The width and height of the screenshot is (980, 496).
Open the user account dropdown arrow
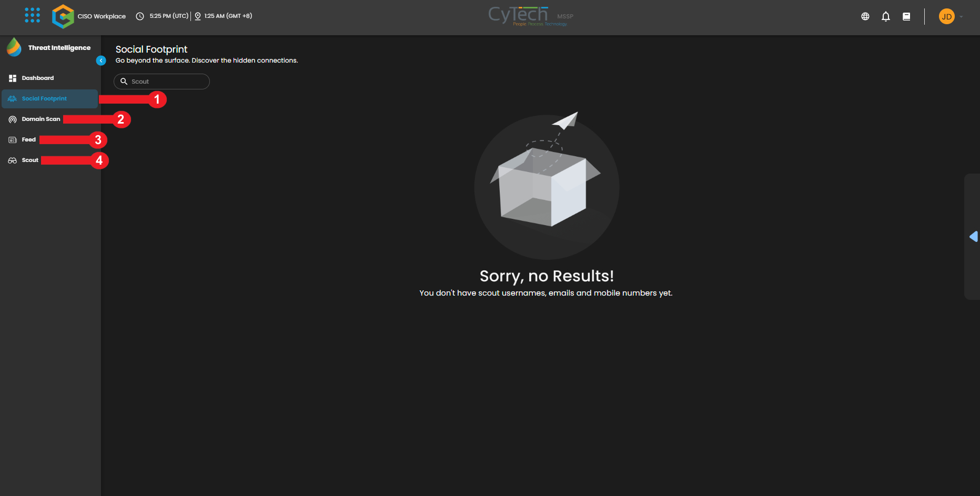point(961,16)
